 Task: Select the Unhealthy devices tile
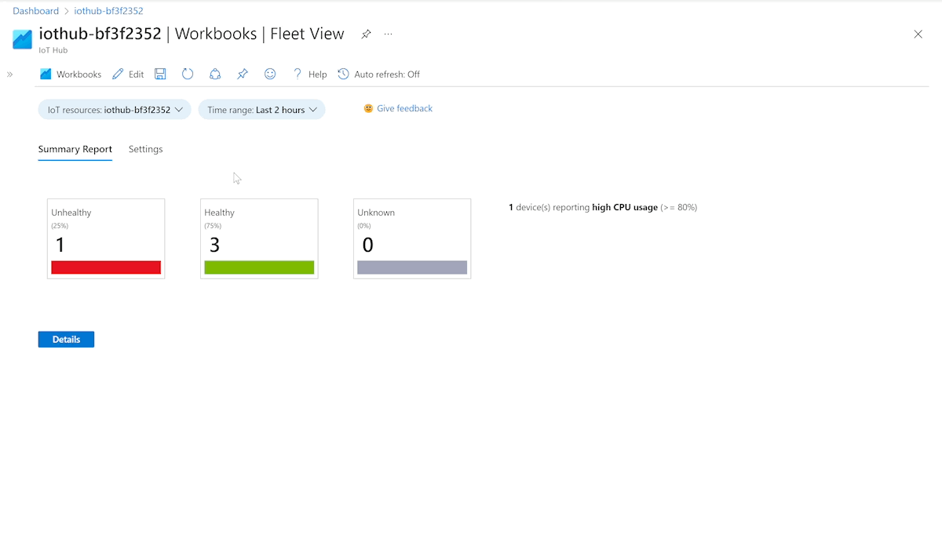pos(106,238)
